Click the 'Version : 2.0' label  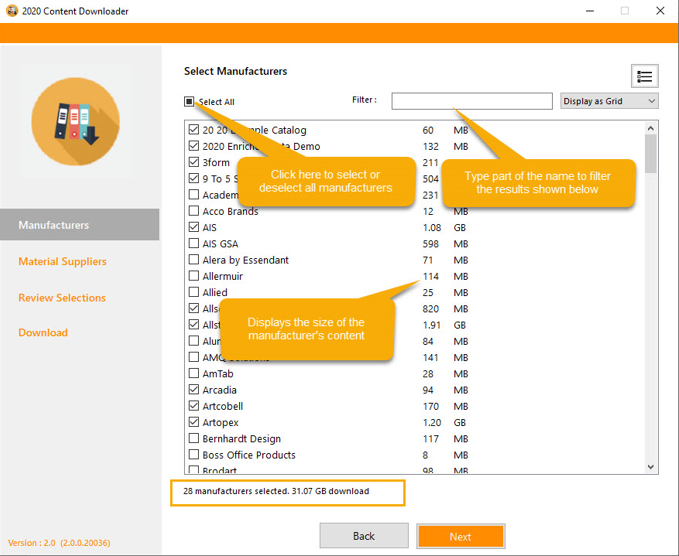coord(59,543)
